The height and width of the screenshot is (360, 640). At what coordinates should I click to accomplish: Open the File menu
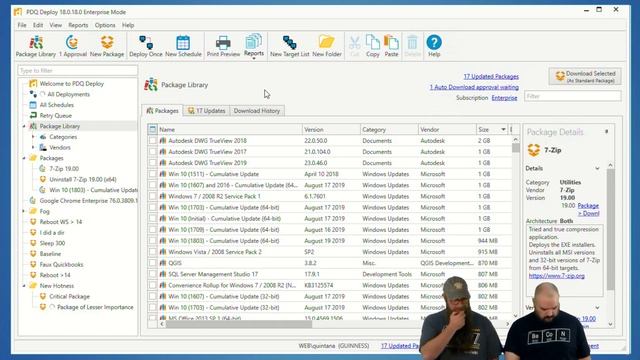(22, 25)
